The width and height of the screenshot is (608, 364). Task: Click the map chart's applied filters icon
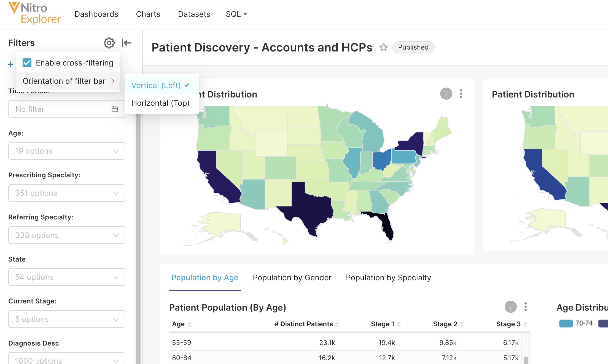pyautogui.click(x=446, y=94)
